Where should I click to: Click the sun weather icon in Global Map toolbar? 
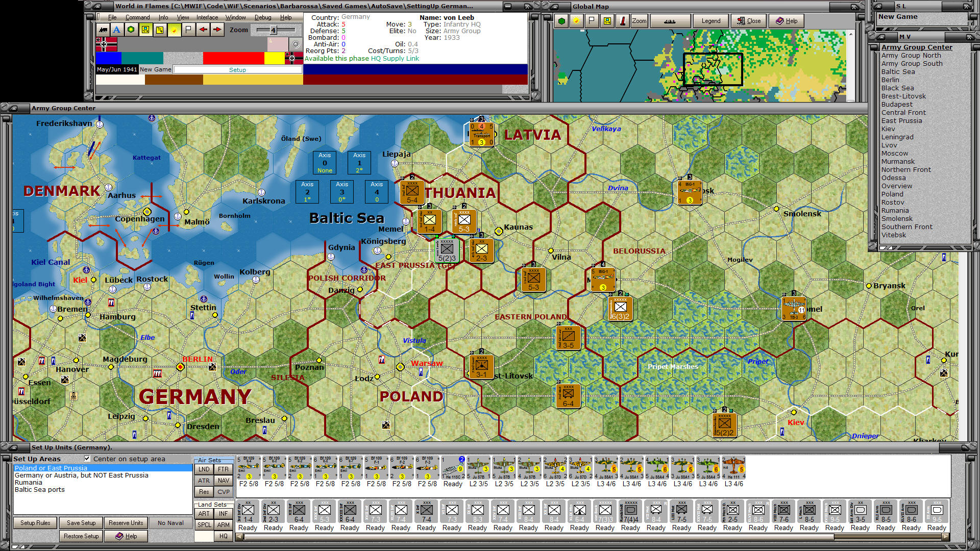576,21
